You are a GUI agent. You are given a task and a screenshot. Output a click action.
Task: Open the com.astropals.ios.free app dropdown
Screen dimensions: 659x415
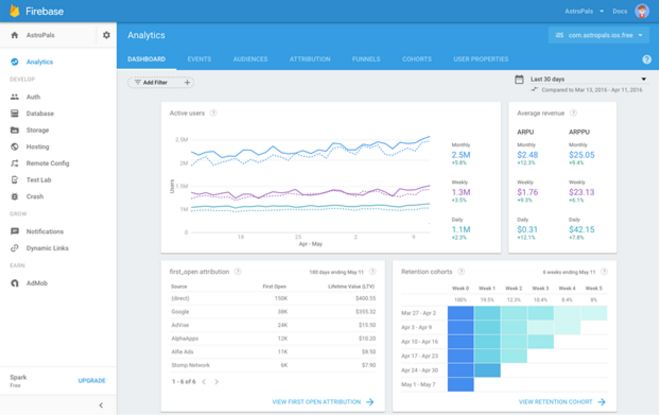[596, 35]
